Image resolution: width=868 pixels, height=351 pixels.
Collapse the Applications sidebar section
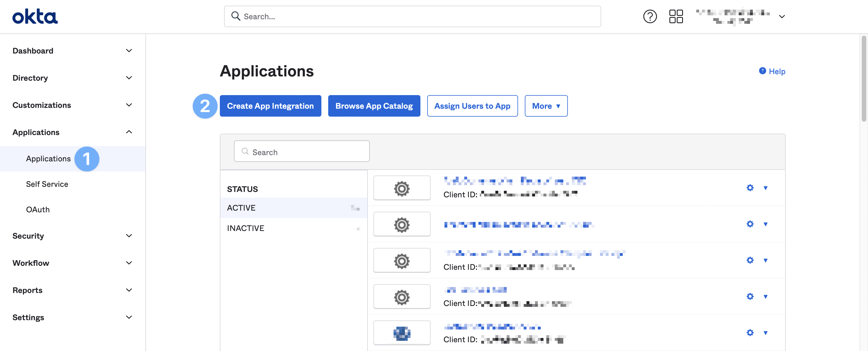tap(129, 132)
